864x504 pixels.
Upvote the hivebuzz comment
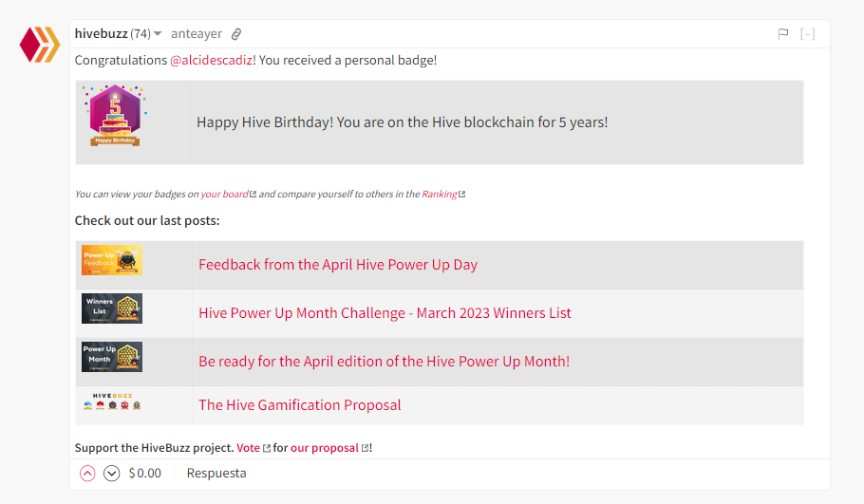(87, 474)
